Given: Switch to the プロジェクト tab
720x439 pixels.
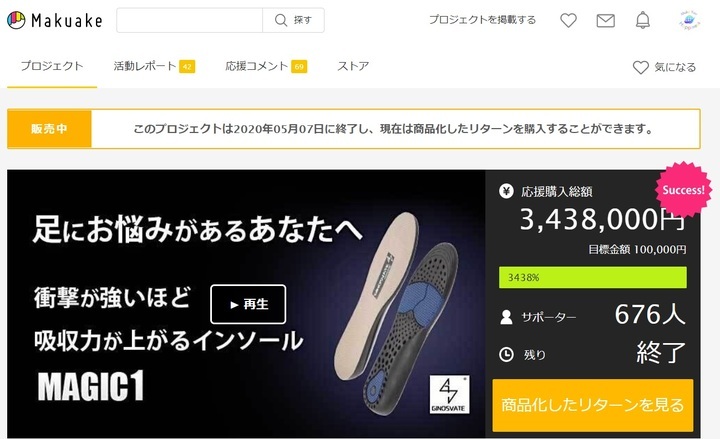Looking at the screenshot, I should pos(52,66).
